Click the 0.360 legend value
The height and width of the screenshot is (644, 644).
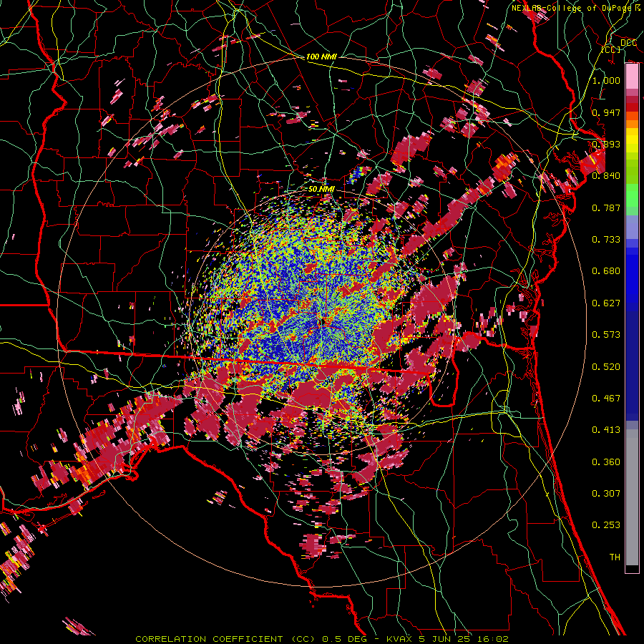point(606,462)
